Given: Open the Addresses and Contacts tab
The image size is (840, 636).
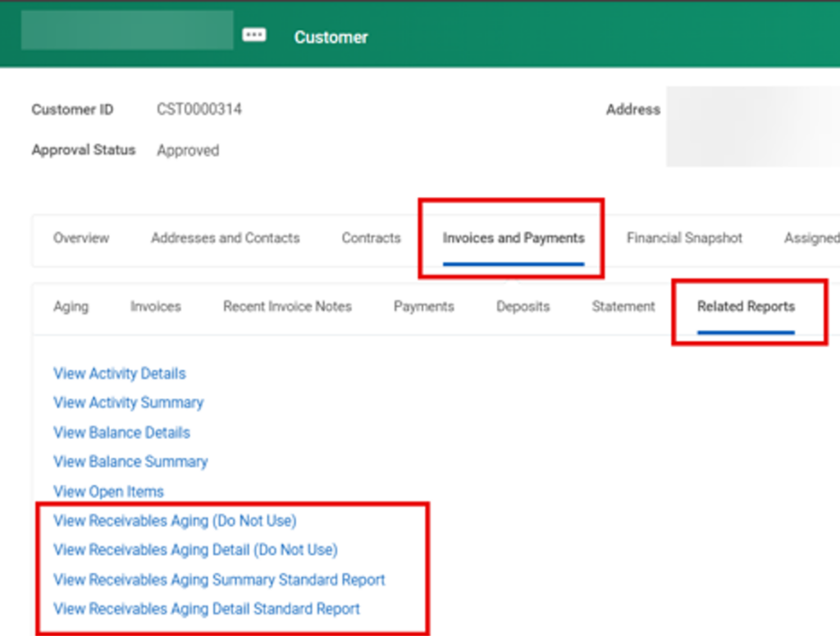Looking at the screenshot, I should tap(225, 238).
